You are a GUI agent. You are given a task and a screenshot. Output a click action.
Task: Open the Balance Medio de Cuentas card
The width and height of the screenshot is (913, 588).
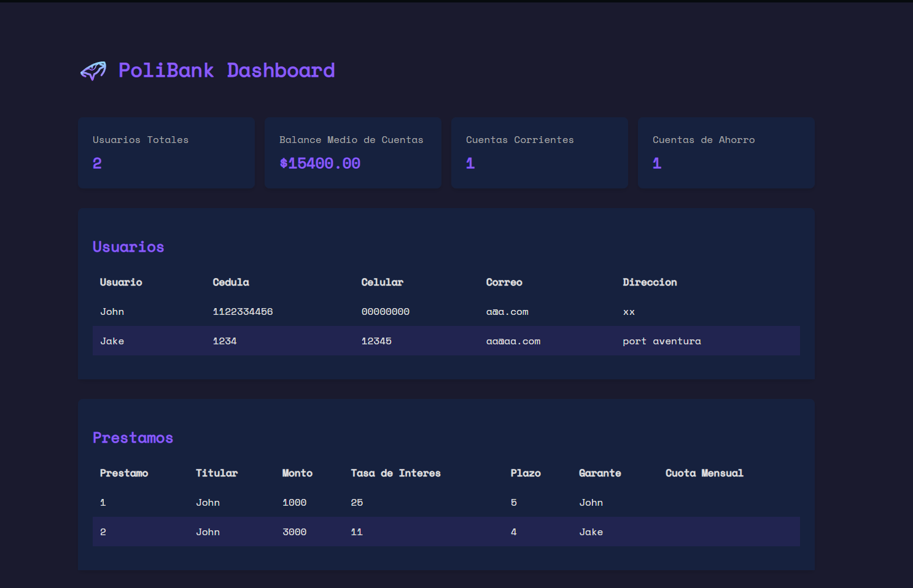352,152
